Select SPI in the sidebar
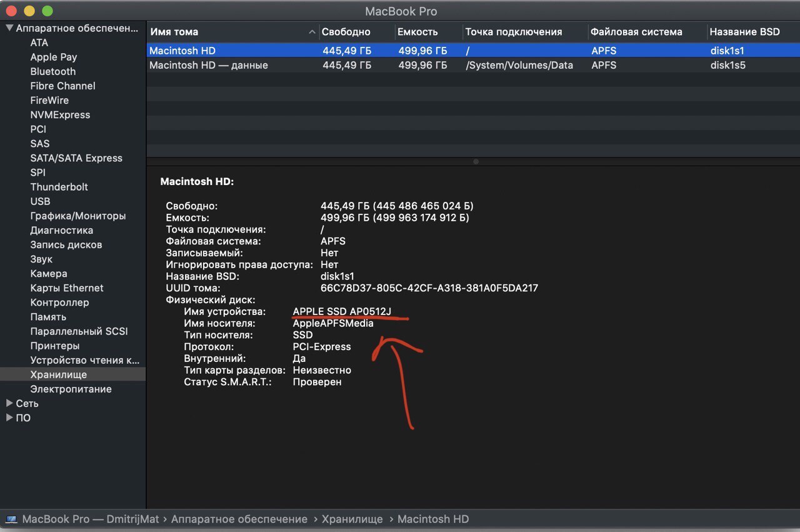The width and height of the screenshot is (800, 532). pyautogui.click(x=37, y=173)
